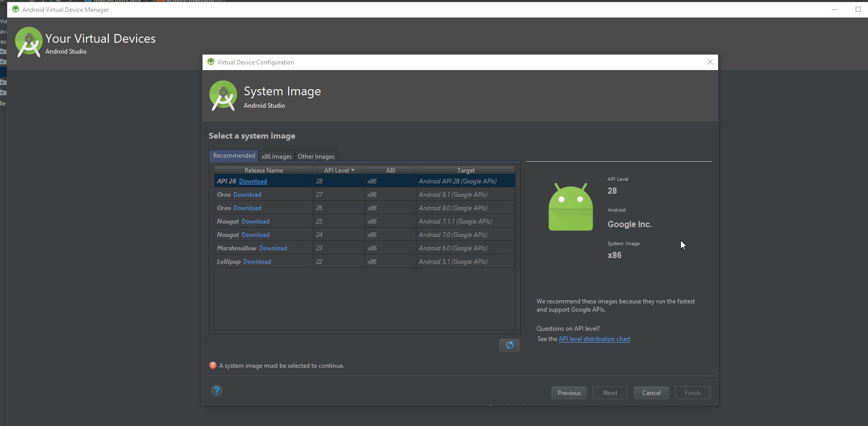Image resolution: width=868 pixels, height=426 pixels.
Task: Click the green Android robot image
Action: (571, 207)
